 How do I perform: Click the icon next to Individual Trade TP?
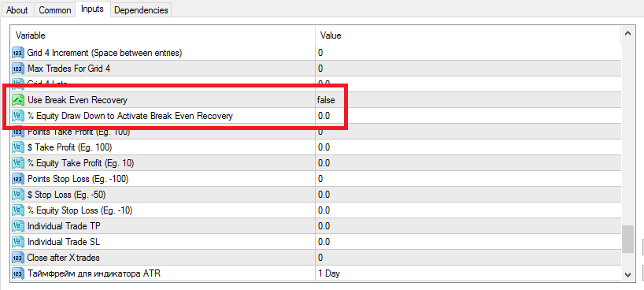(18, 226)
